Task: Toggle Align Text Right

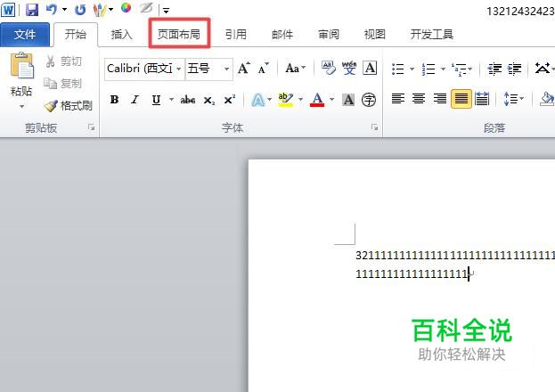Action: (440, 98)
